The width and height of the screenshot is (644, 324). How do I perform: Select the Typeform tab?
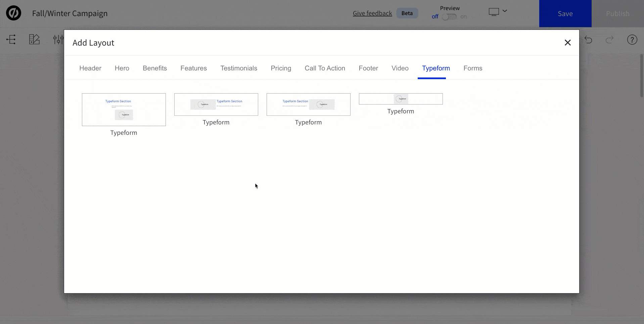[x=436, y=68]
